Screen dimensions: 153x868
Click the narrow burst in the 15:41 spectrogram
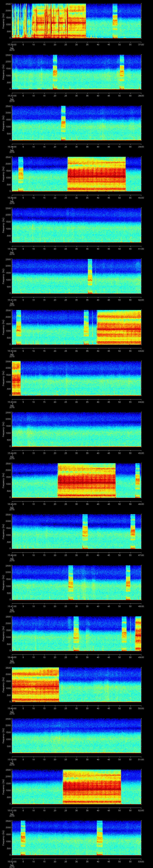90,276
